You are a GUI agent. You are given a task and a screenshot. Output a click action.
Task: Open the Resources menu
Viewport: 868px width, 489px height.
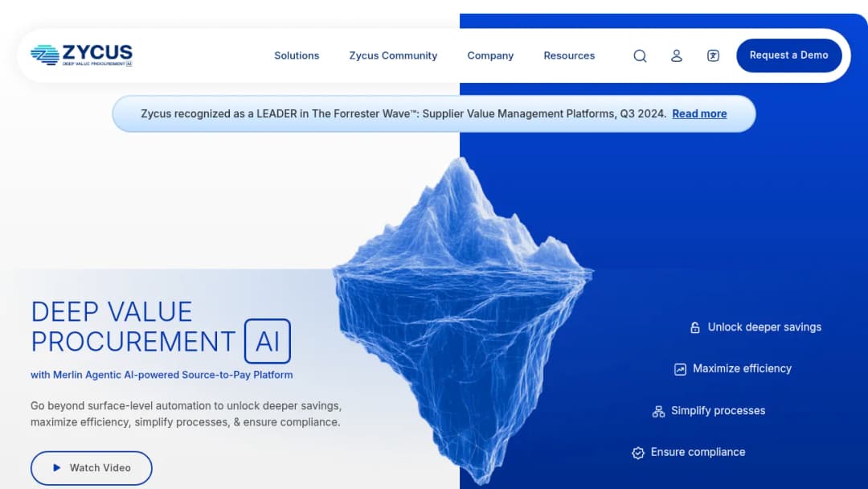(569, 55)
